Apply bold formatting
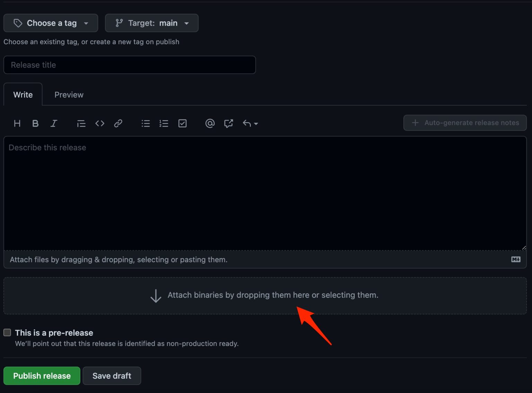Viewport: 532px width, 393px height. tap(35, 123)
